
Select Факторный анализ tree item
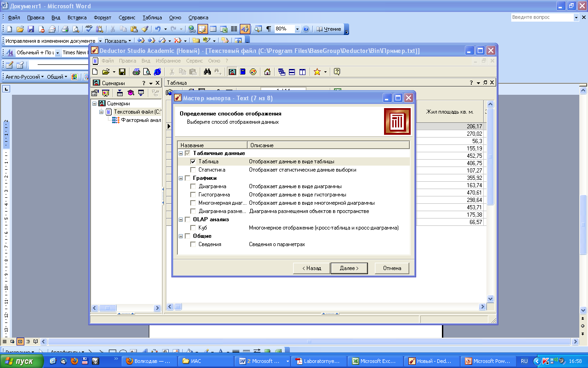pos(141,120)
